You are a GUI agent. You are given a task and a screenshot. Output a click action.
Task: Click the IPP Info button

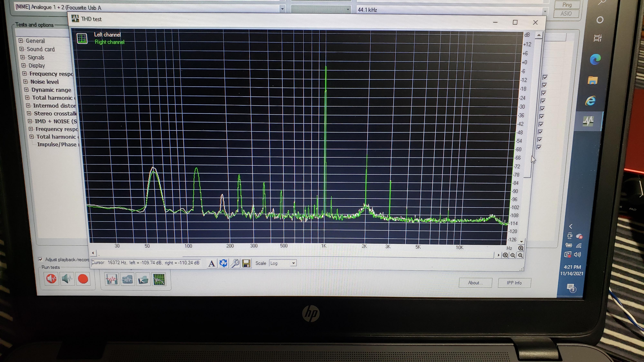[x=514, y=283]
